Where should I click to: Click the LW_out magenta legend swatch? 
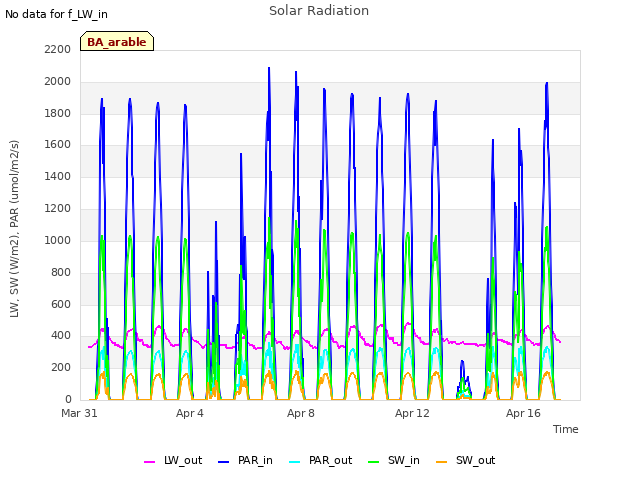coord(149,462)
